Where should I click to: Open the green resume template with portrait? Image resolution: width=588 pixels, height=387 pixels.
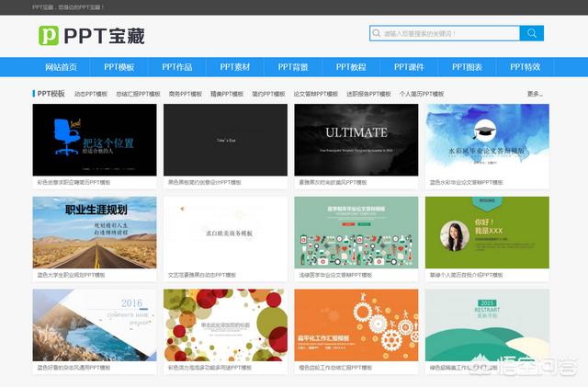pyautogui.click(x=487, y=232)
